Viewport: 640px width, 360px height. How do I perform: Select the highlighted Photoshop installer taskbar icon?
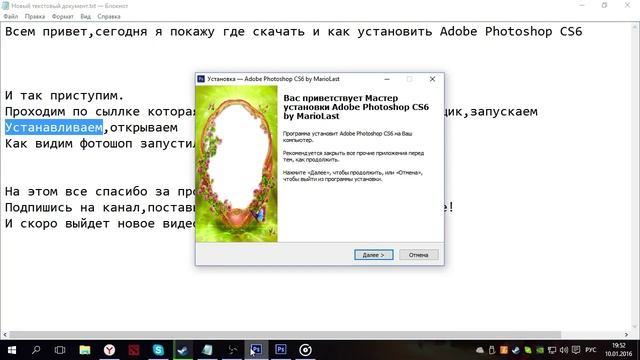pos(256,350)
